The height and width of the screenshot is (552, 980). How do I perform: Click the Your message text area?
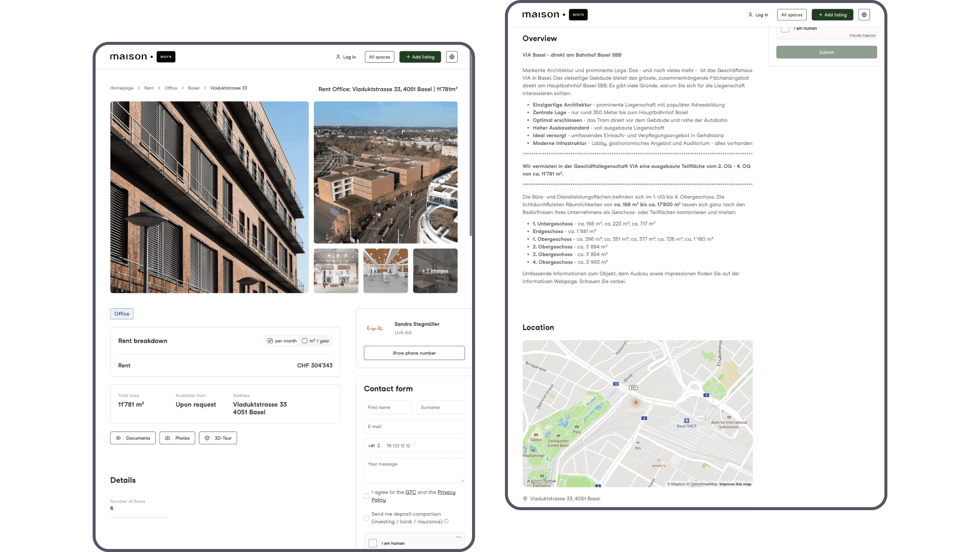[414, 470]
